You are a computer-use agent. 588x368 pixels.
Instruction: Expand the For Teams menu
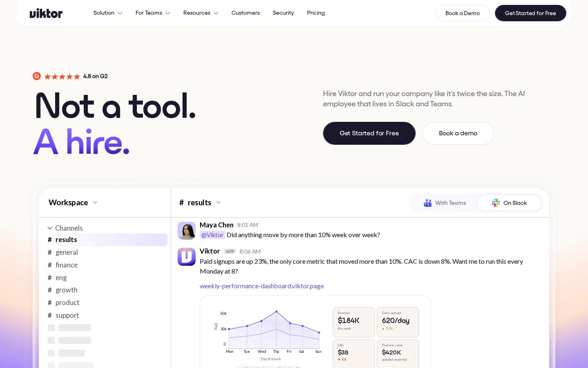(x=153, y=13)
